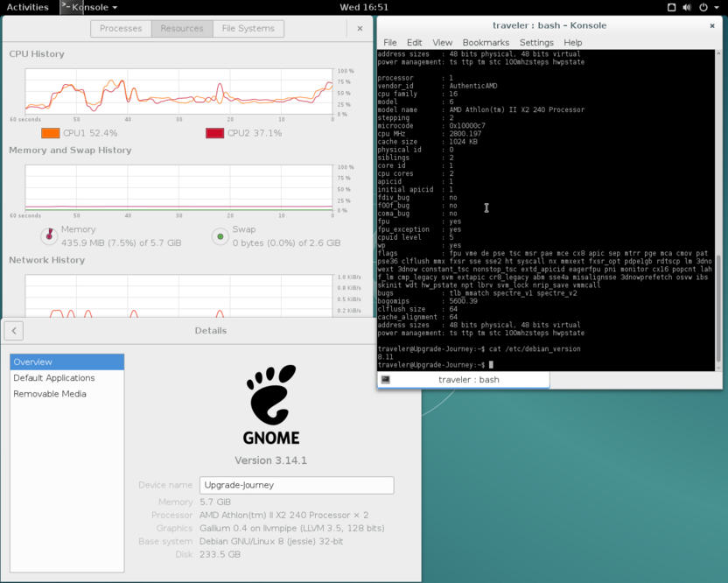
Task: Click the memory usage 435.9 MiB text
Action: (121, 243)
